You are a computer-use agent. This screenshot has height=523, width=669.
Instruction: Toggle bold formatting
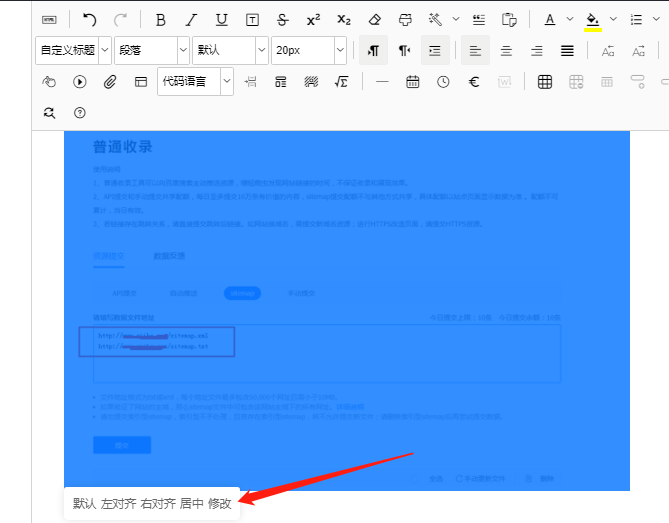coord(161,19)
